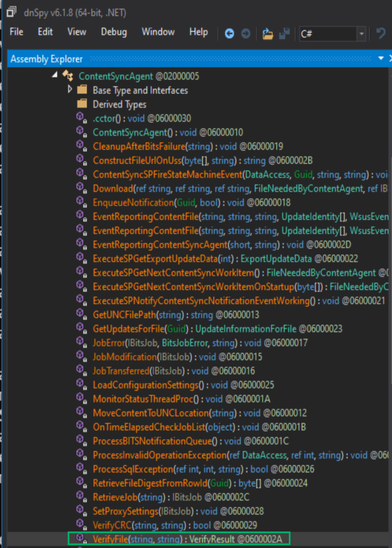The height and width of the screenshot is (548, 392).
Task: Open the File menu
Action: click(17, 32)
